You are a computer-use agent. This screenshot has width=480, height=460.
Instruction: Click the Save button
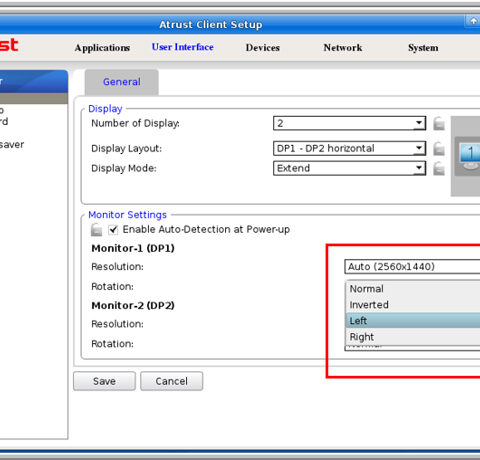click(x=104, y=381)
